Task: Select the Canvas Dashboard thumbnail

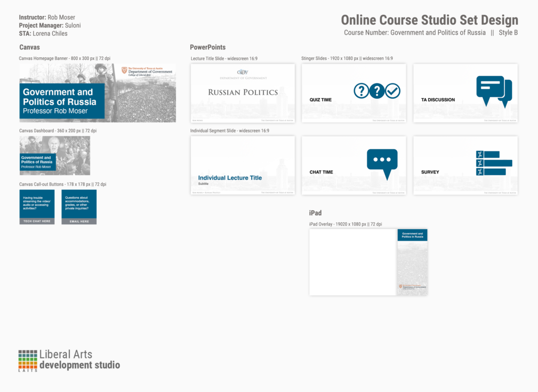Action: [55, 156]
